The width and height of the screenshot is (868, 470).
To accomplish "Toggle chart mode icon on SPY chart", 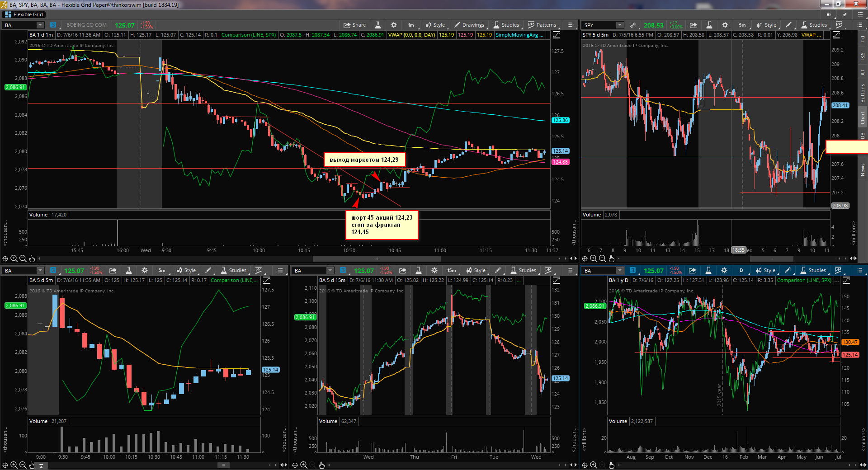I will [x=836, y=35].
